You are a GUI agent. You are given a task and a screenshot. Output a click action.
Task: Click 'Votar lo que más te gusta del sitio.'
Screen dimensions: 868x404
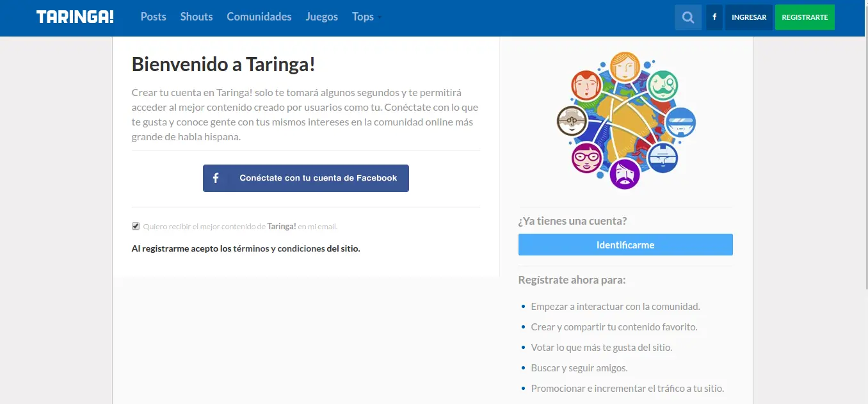click(602, 347)
